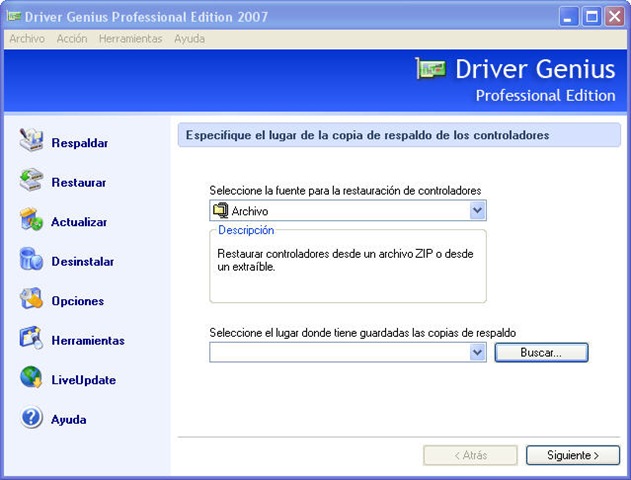This screenshot has height=480, width=631.
Task: Open the Acción menu
Action: 72,39
